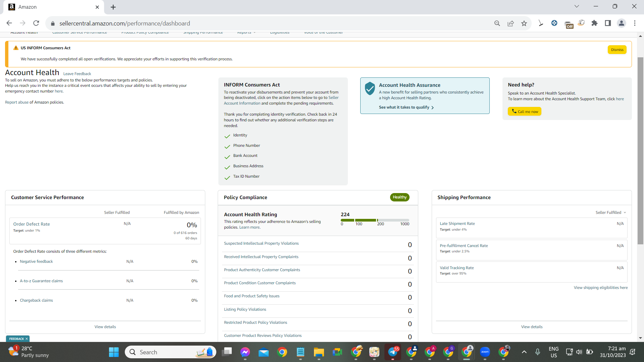Open Seller Account Information link
644x362 pixels.
pyautogui.click(x=281, y=101)
